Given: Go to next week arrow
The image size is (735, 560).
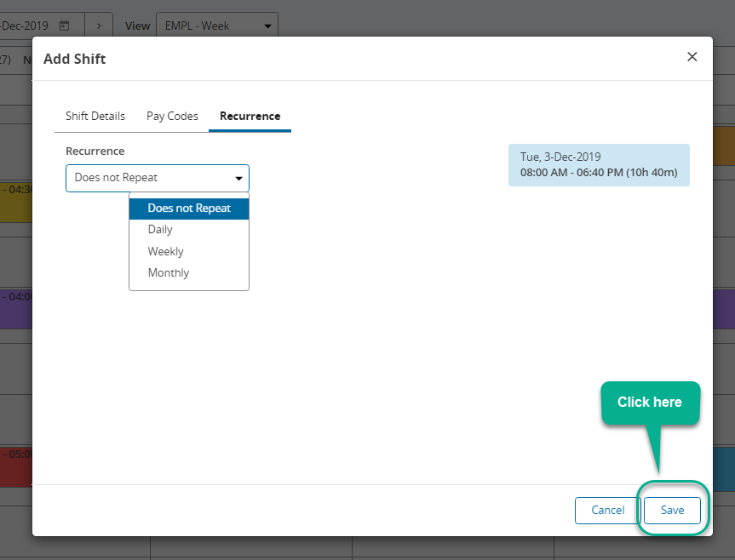Looking at the screenshot, I should 99,26.
